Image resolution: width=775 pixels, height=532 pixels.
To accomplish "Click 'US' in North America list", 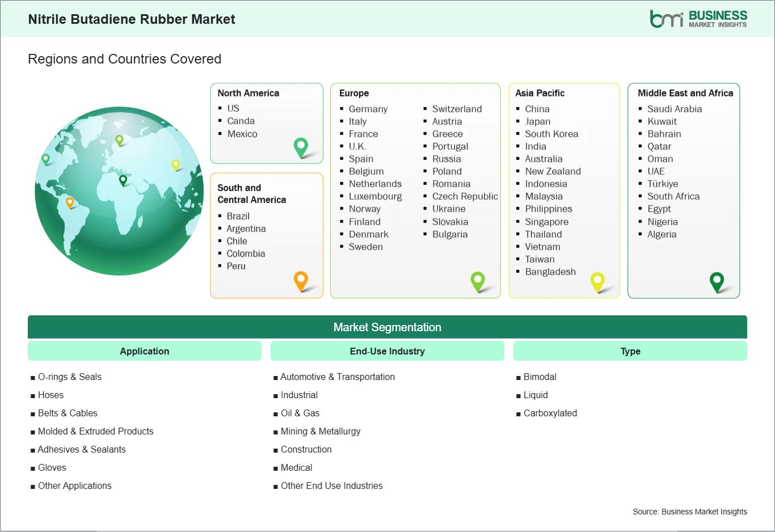I will tap(233, 108).
